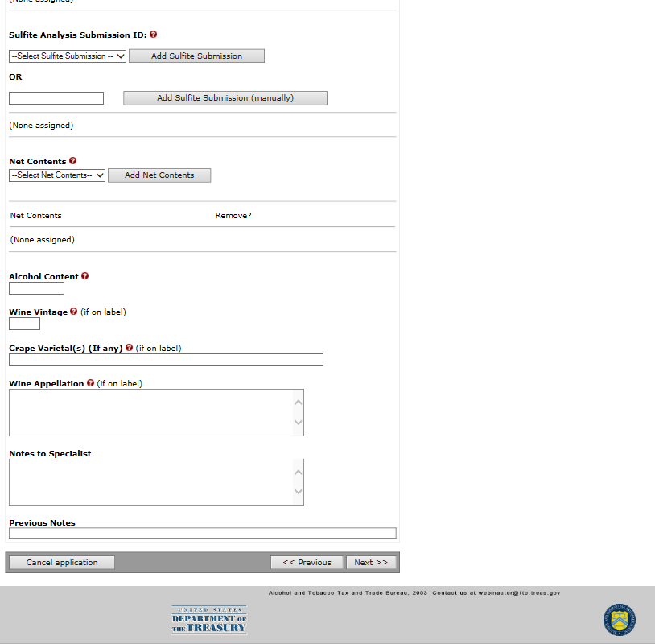Open help icon for Grape Varietal(s)

click(129, 348)
